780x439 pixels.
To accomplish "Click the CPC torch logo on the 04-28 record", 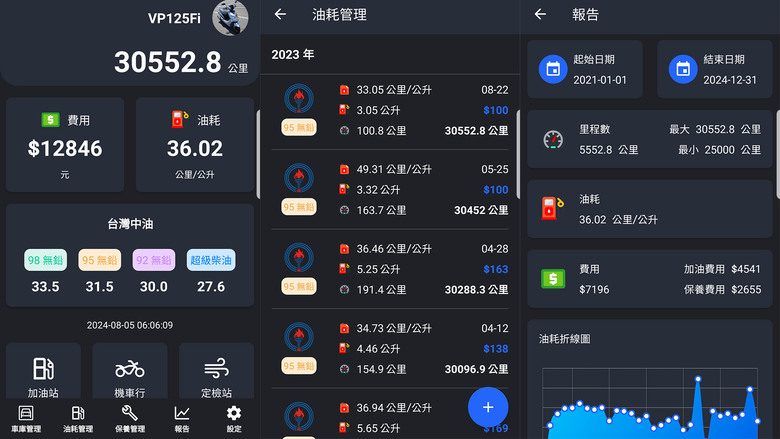I will (x=299, y=258).
